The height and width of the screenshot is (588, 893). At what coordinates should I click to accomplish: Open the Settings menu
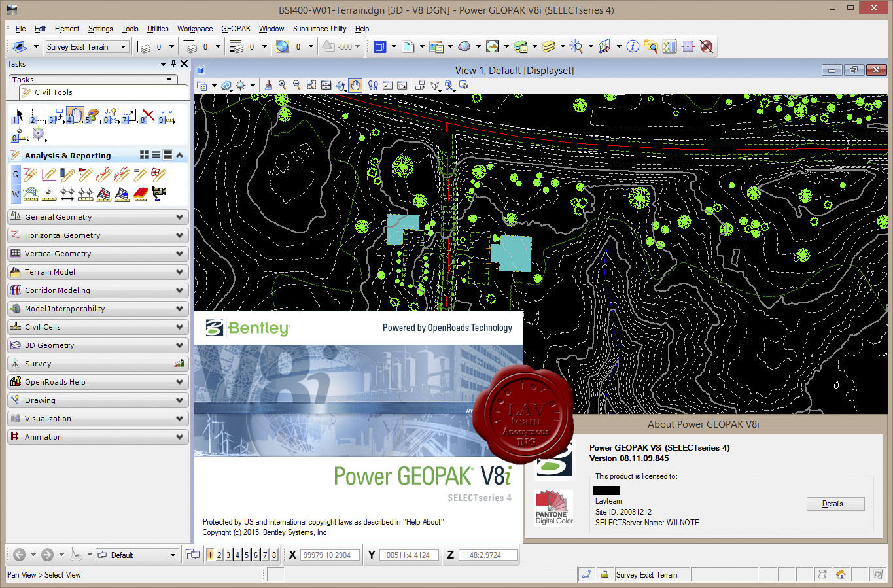(x=100, y=29)
